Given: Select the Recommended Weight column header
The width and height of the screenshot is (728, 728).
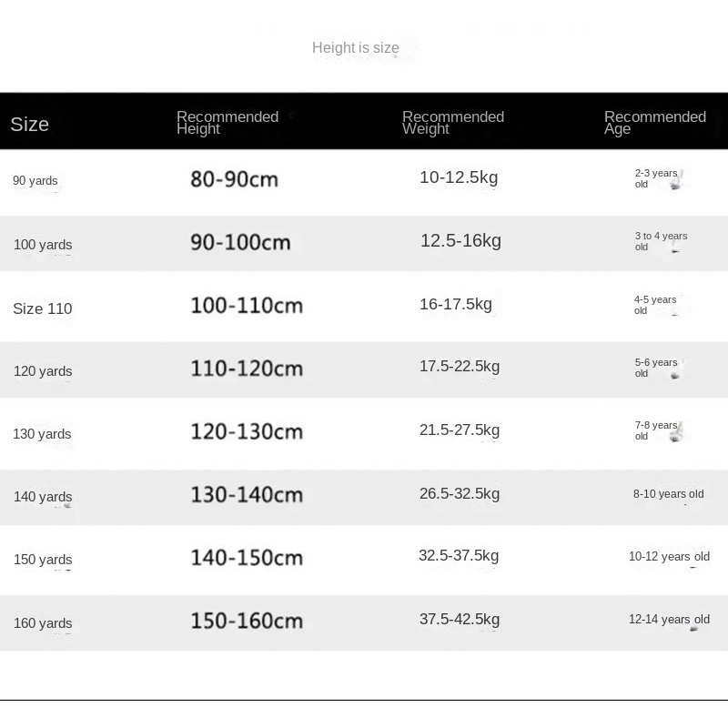Looking at the screenshot, I should (453, 123).
